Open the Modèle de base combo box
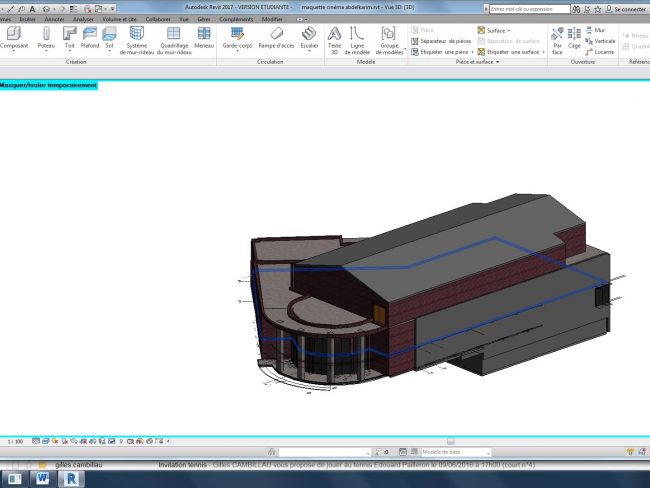This screenshot has height=488, width=650. [458, 451]
